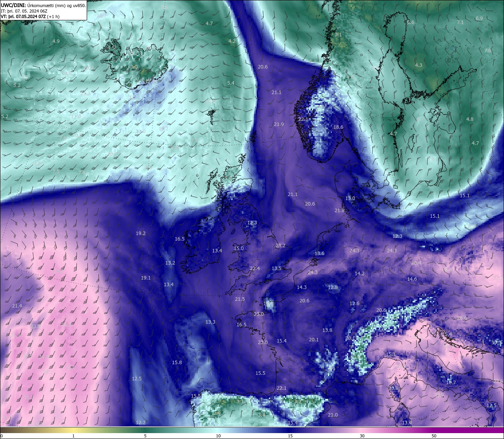The height and width of the screenshot is (439, 504).
Task: Select the 7.6 value label
Action: (487, 51)
